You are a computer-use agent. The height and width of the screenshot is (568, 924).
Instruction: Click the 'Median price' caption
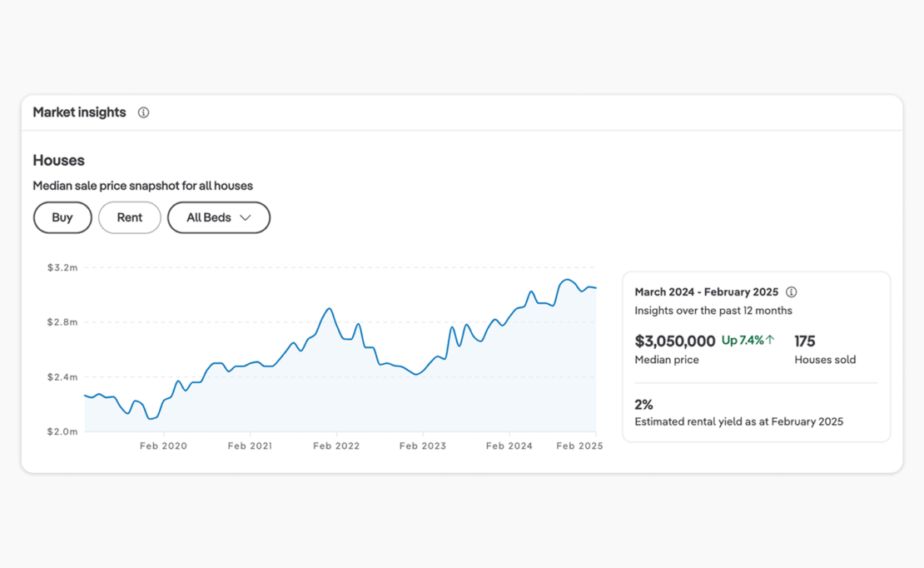[x=667, y=360]
